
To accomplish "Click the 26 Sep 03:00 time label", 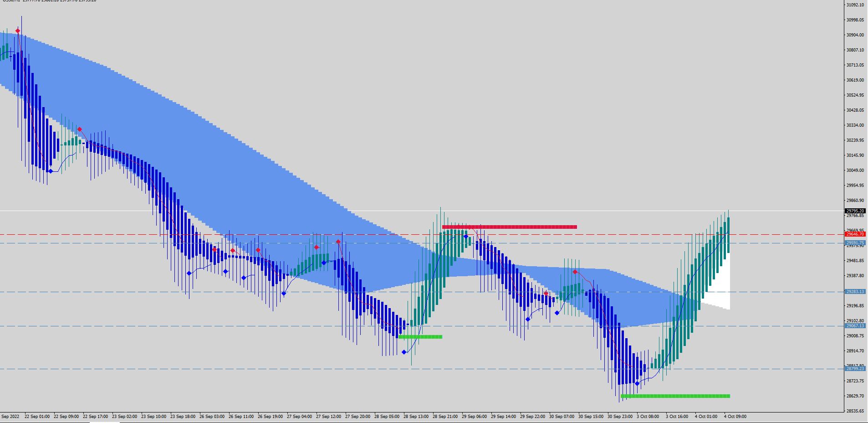I will (x=212, y=417).
